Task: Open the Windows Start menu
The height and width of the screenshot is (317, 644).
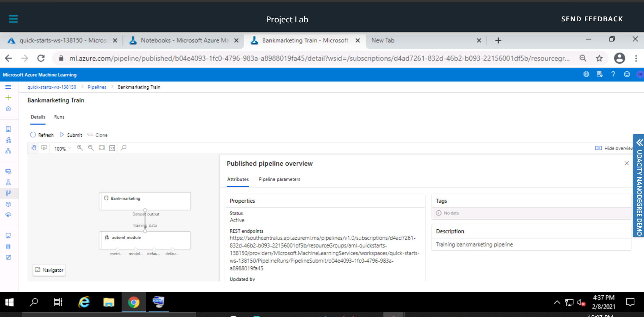Action: click(9, 302)
